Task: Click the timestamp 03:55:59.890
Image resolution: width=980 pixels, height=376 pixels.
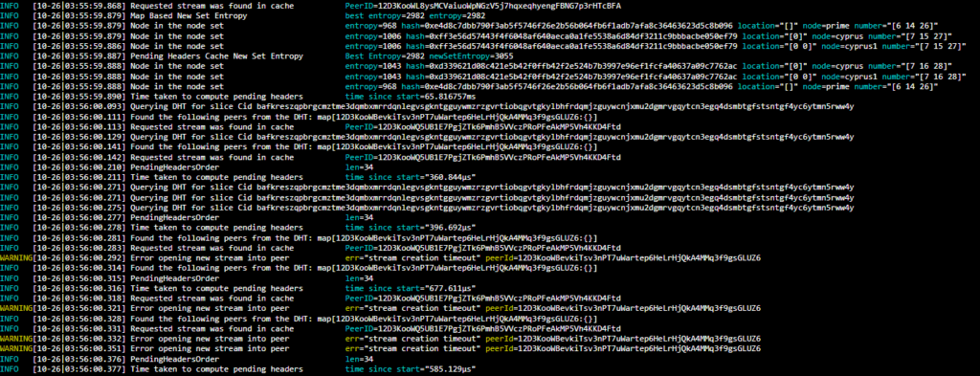Action: 78,97
